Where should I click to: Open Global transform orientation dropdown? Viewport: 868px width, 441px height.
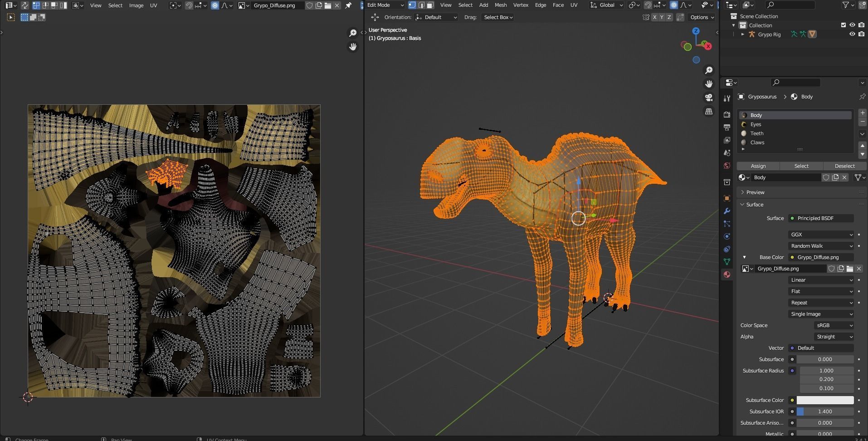pos(606,5)
